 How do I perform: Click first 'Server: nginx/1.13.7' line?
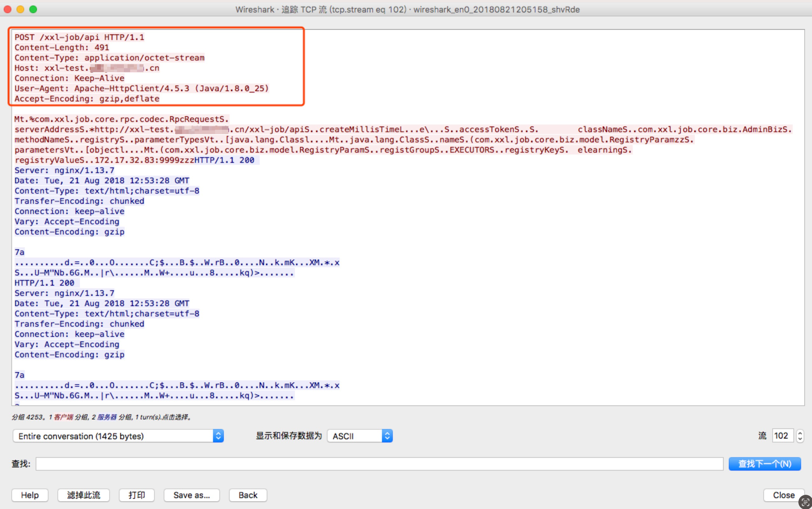(64, 170)
